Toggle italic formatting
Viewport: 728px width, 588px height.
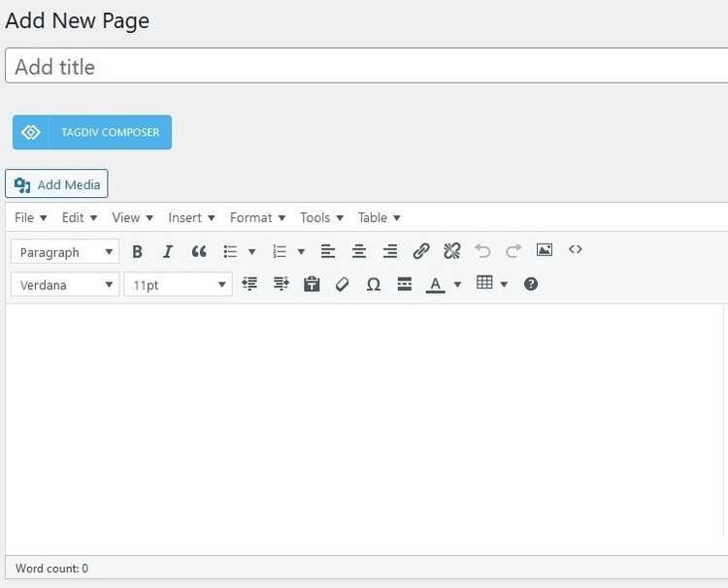pos(168,252)
